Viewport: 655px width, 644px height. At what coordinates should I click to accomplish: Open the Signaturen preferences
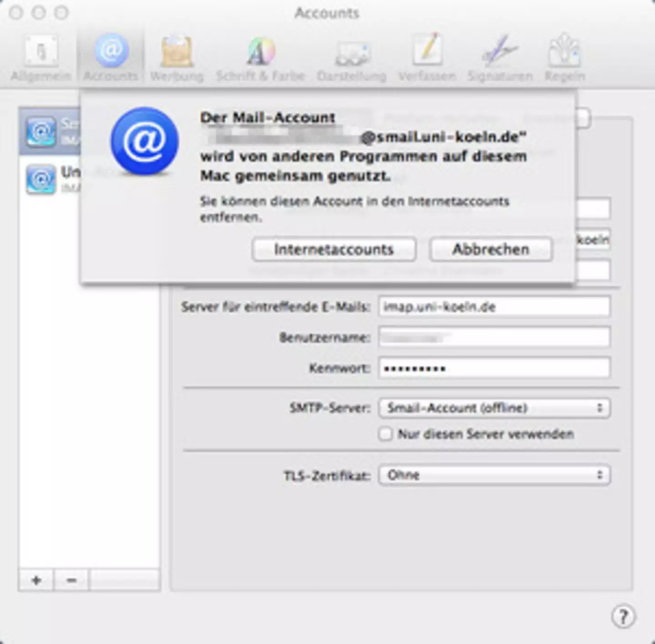[x=500, y=58]
